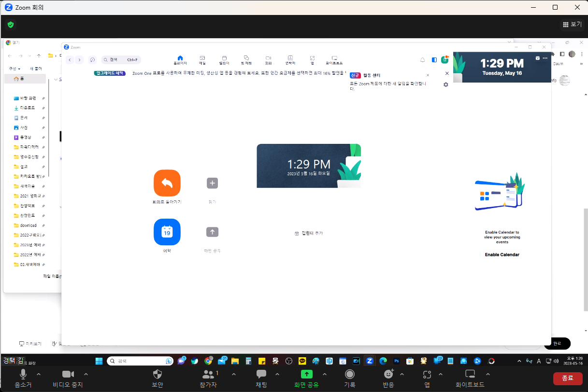The image size is (588, 392).
Task: Show hidden tray icons chevron in taskbar
Action: 519,361
